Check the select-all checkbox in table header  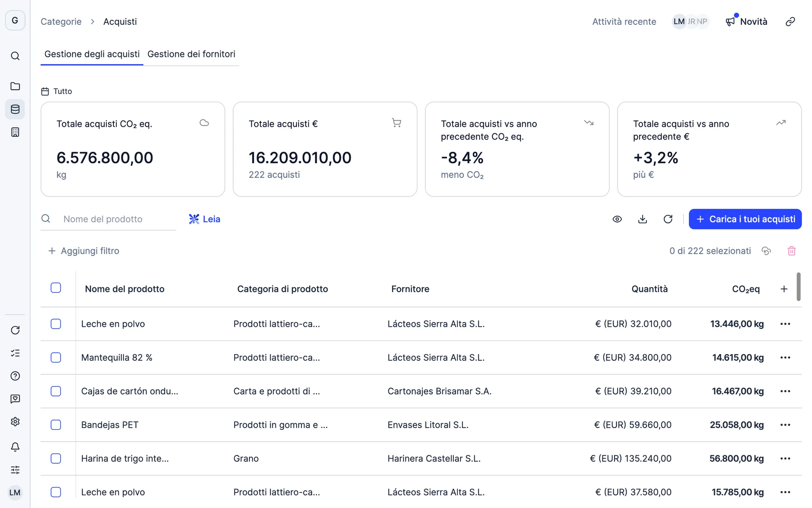56,288
